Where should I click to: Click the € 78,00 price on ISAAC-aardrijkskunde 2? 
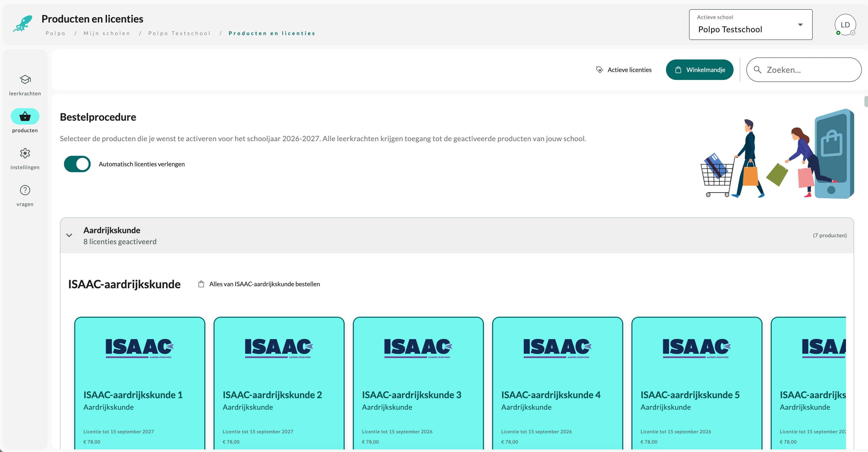231,442
